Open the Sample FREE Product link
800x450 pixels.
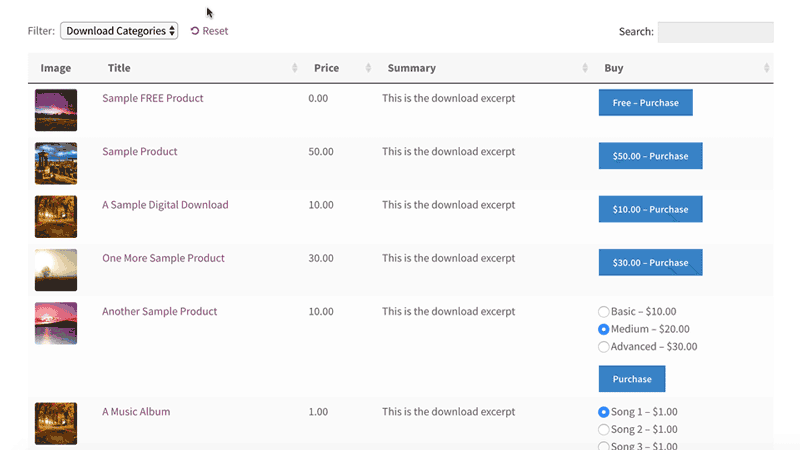[153, 98]
